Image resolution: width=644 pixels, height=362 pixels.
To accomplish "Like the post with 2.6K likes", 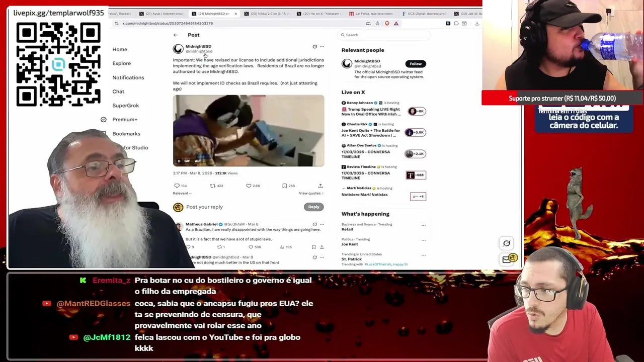I will (x=253, y=186).
